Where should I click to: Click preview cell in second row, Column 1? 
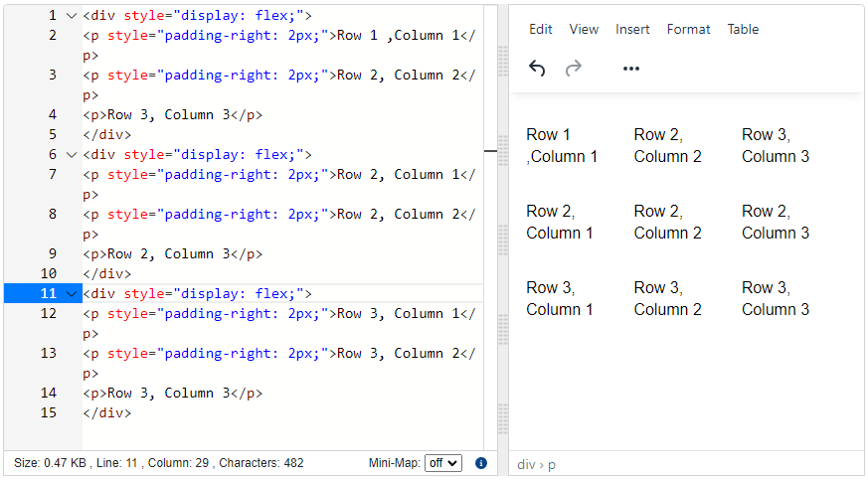pos(559,222)
